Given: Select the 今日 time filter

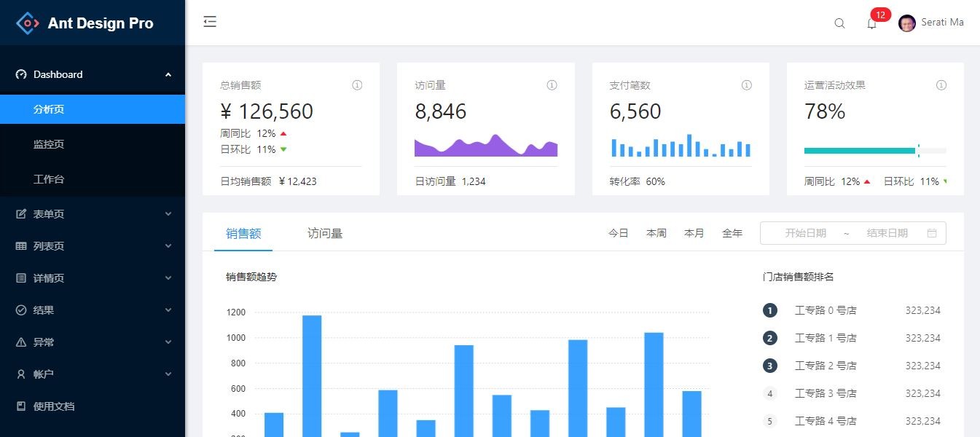Looking at the screenshot, I should click(x=618, y=232).
